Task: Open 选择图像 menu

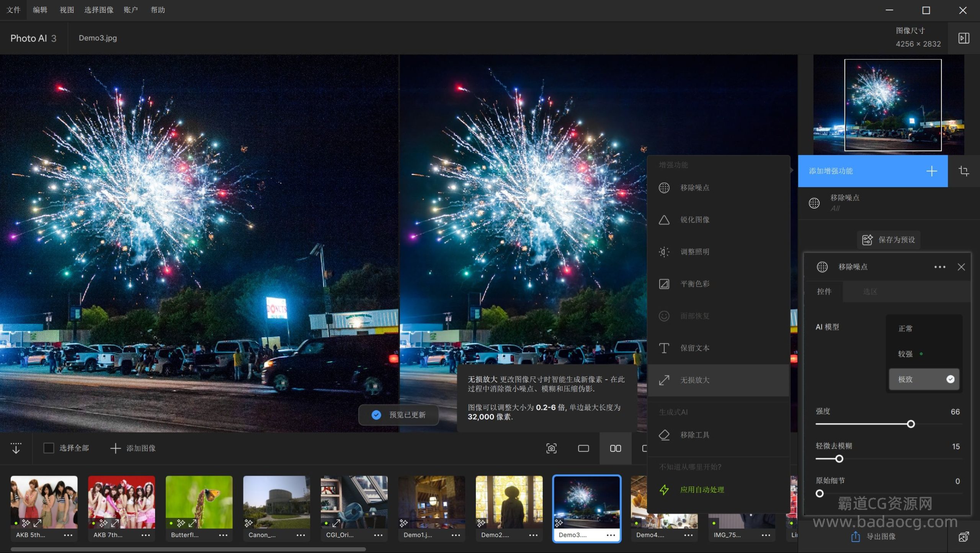Action: pos(99,10)
